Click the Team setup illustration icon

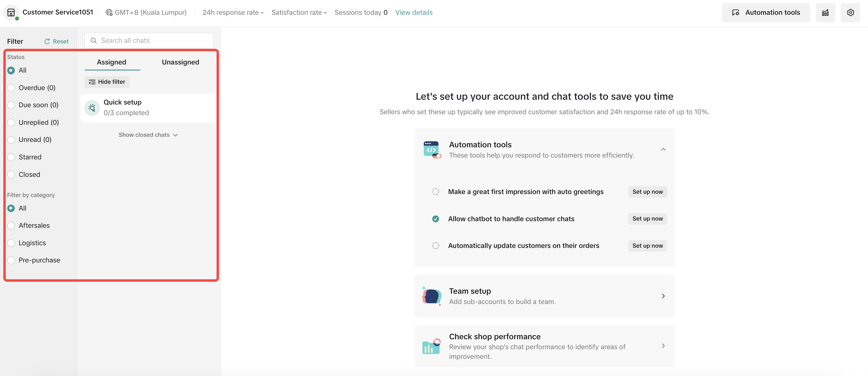click(x=432, y=296)
